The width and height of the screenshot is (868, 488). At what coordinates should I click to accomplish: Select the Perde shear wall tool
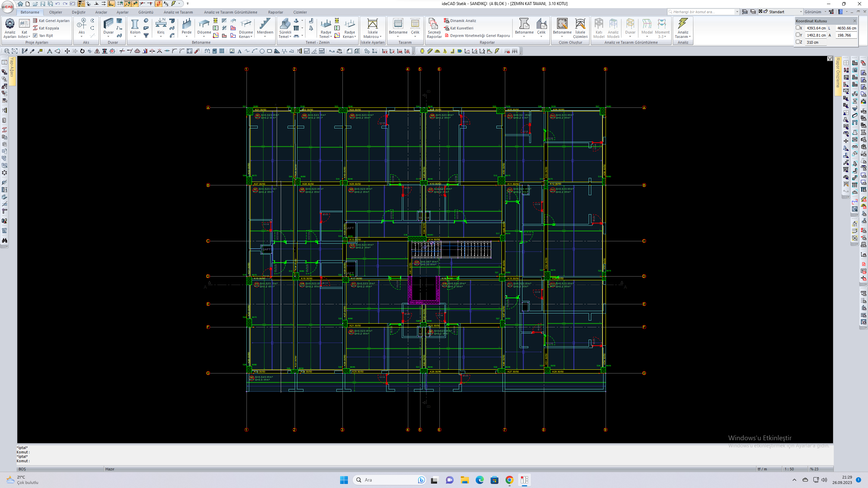pyautogui.click(x=186, y=27)
